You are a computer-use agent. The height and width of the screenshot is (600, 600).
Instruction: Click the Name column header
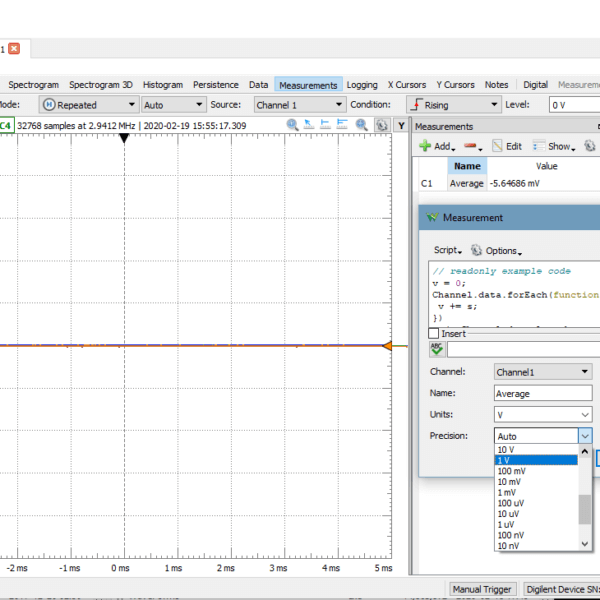(467, 166)
